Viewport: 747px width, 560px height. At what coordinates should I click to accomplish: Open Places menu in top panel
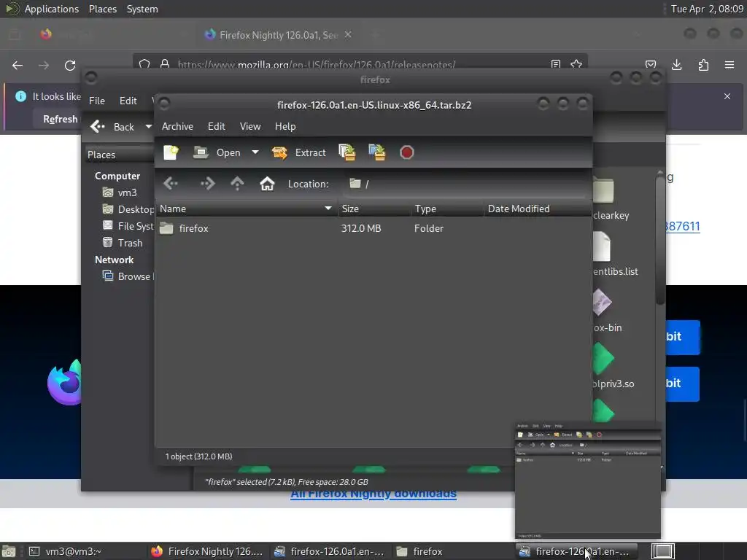[102, 9]
